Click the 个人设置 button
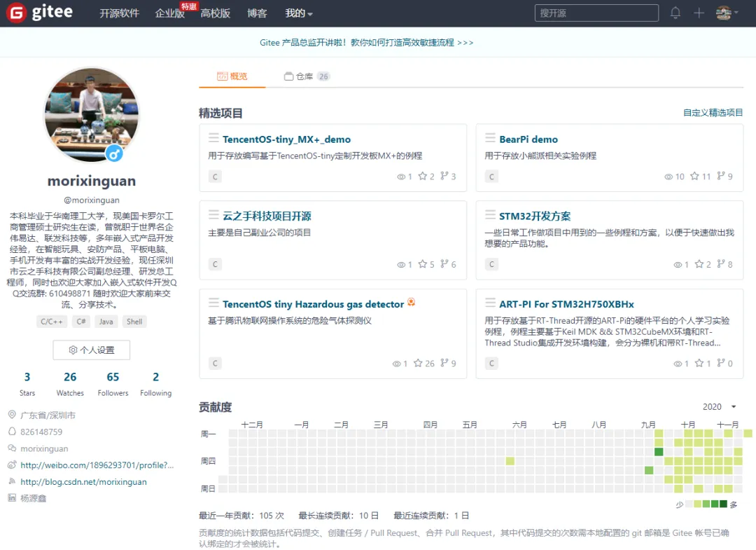The width and height of the screenshot is (756, 550). point(92,350)
